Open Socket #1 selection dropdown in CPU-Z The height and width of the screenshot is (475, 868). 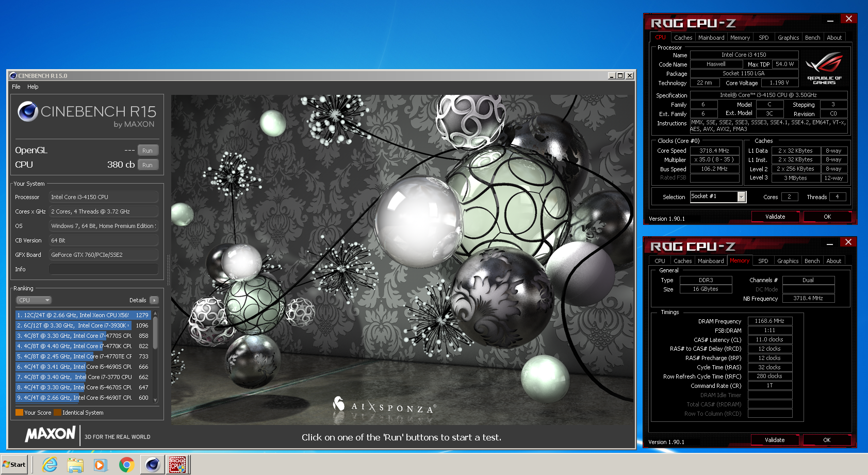(742, 196)
